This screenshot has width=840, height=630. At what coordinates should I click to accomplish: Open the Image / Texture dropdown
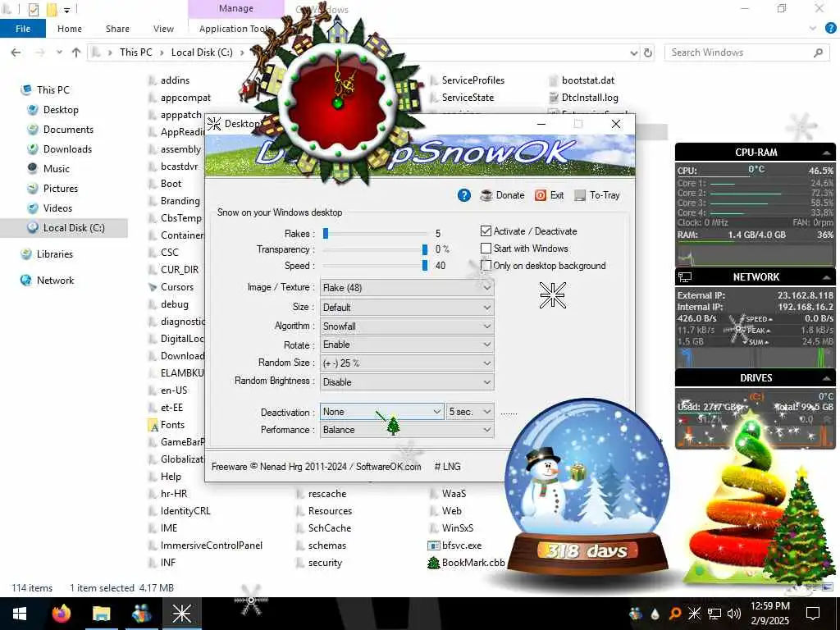pos(407,288)
